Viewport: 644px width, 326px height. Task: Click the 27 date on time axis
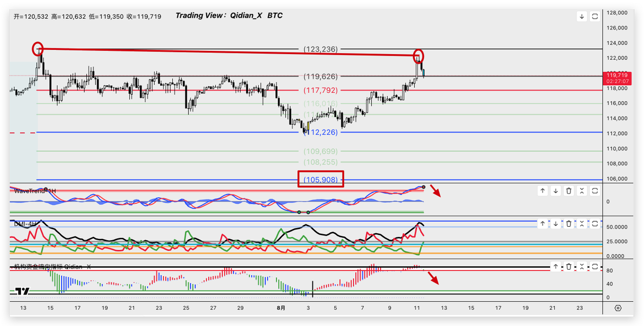coord(214,308)
